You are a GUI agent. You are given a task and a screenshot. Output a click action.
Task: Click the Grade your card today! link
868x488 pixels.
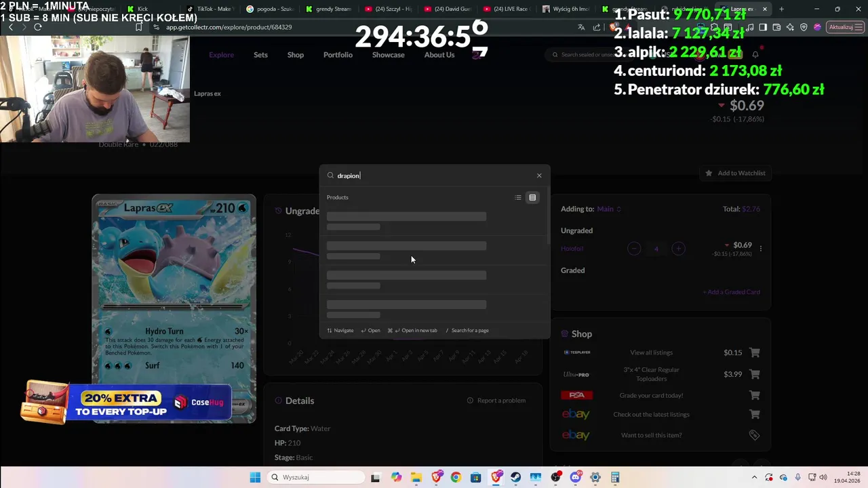[x=651, y=395]
